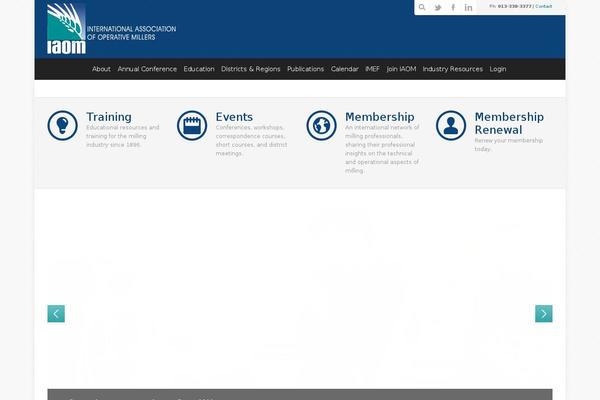
Task: Open the Publications menu
Action: pos(305,69)
